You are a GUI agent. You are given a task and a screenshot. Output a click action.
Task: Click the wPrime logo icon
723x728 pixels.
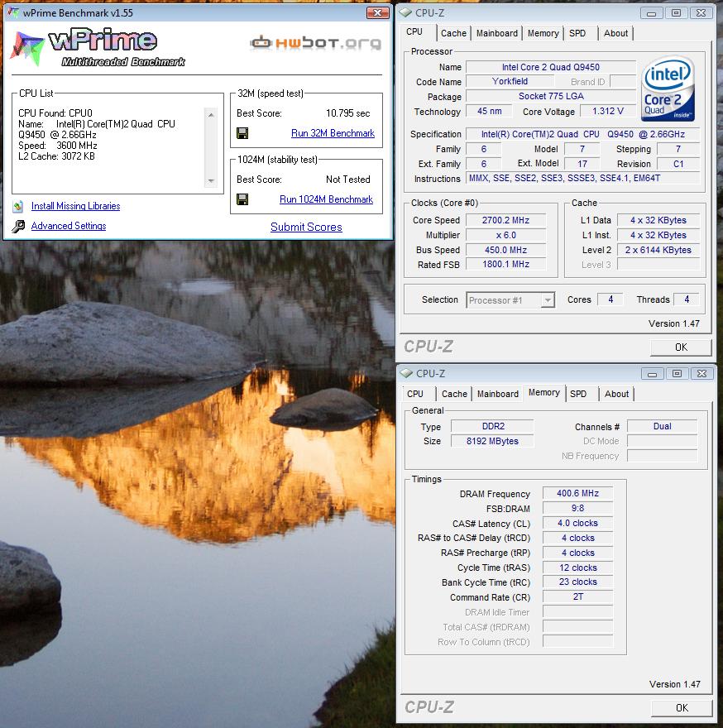(x=27, y=48)
